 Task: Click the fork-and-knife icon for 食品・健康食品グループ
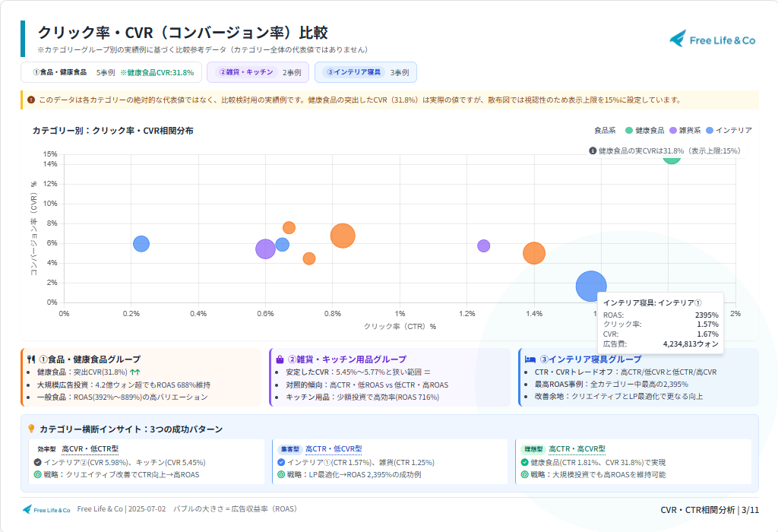[x=31, y=359]
